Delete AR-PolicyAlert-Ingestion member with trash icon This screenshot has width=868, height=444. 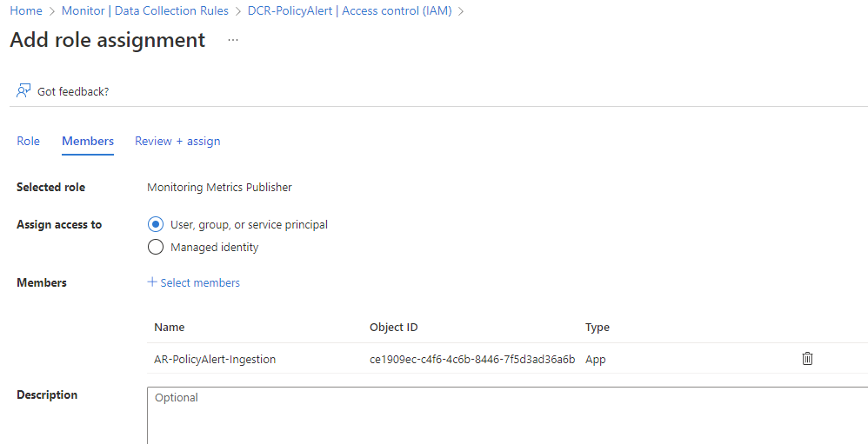(x=807, y=358)
